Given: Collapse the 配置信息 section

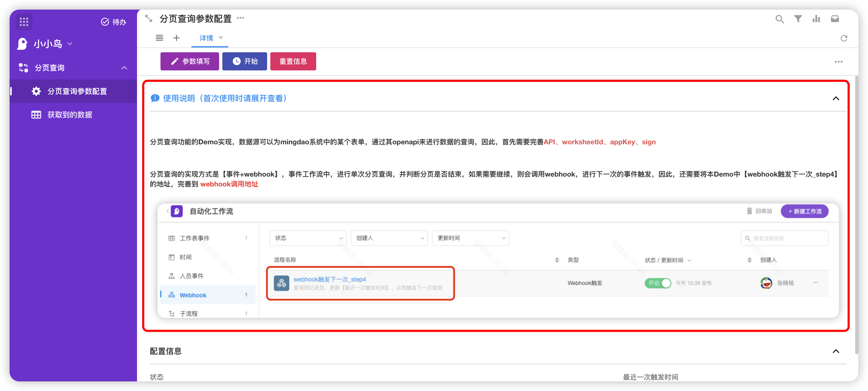Looking at the screenshot, I should [x=836, y=351].
